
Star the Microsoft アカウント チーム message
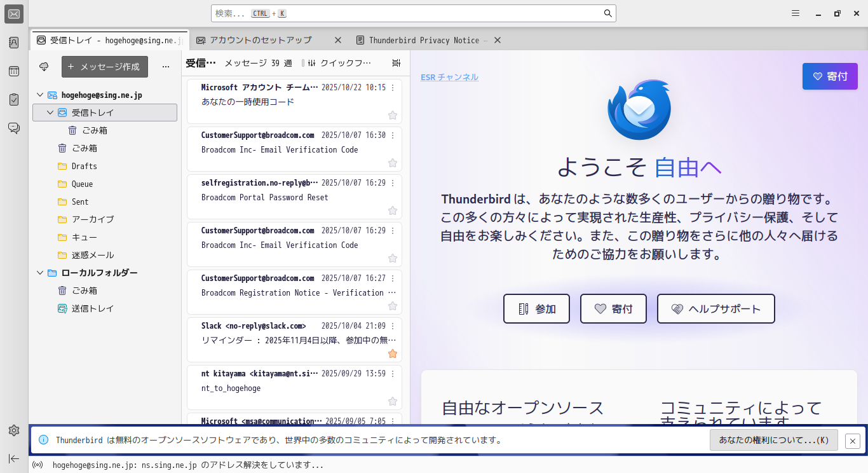(x=393, y=115)
